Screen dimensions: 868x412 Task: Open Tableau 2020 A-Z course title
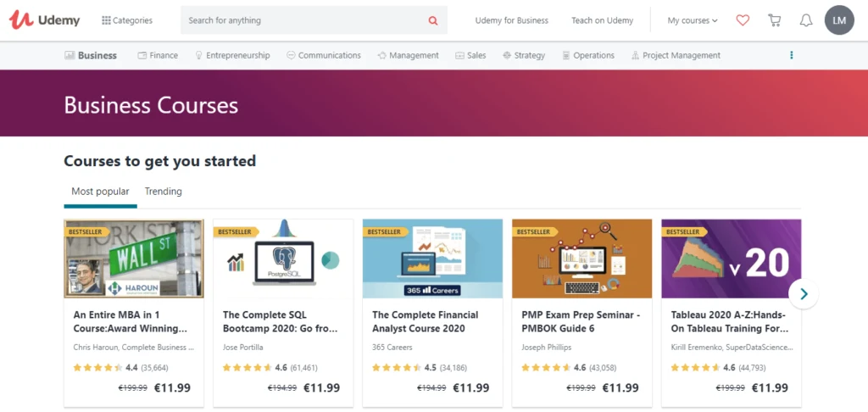pyautogui.click(x=730, y=322)
